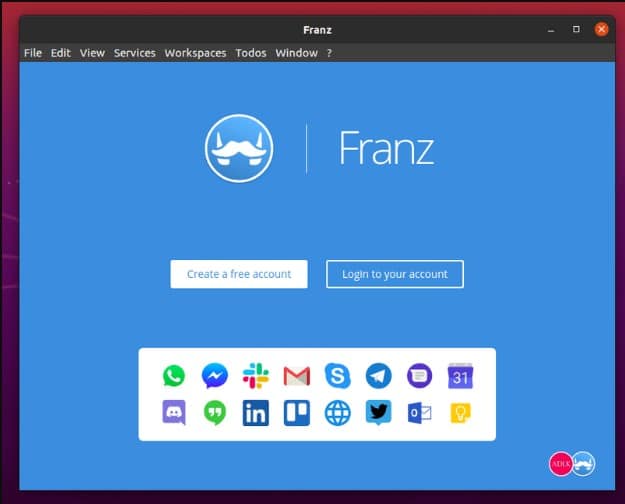Select the yellow Google Keep lightbulb icon
The image size is (625, 504).
pos(460,413)
